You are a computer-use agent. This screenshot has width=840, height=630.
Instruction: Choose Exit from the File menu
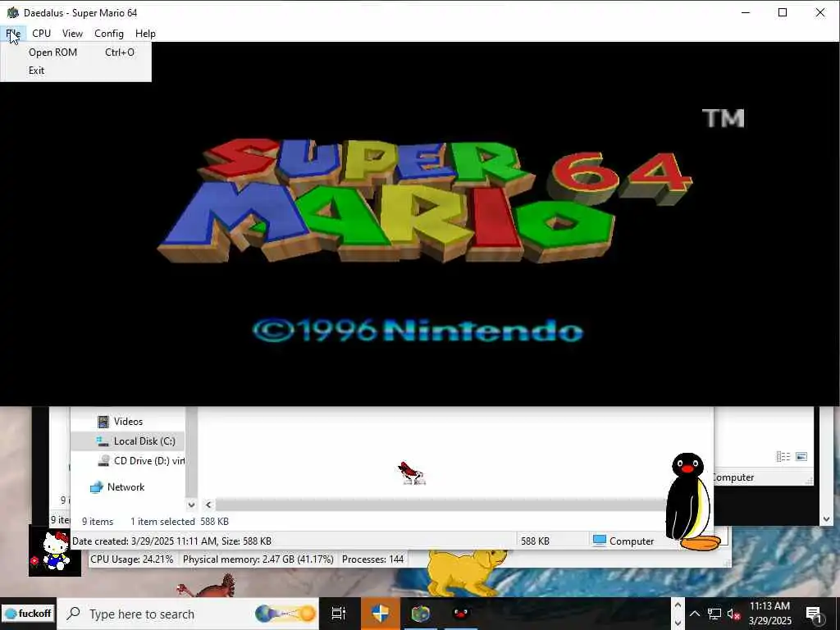(76, 71)
